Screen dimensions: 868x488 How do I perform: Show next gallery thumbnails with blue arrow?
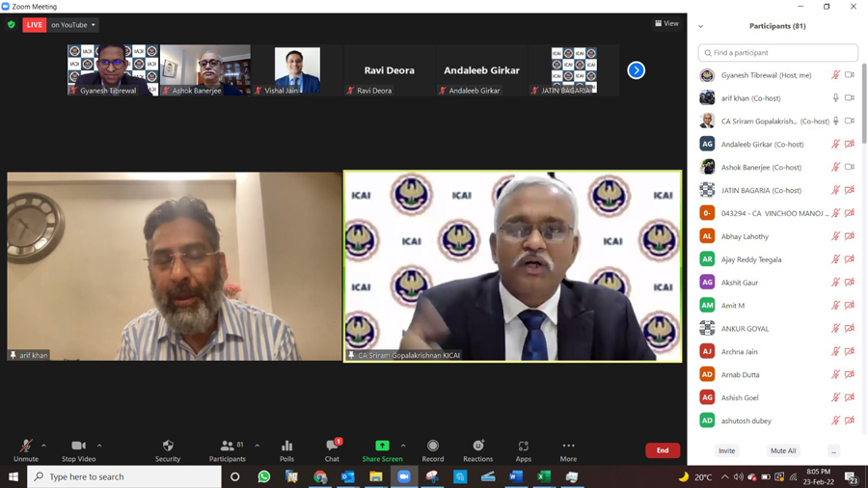tap(637, 70)
